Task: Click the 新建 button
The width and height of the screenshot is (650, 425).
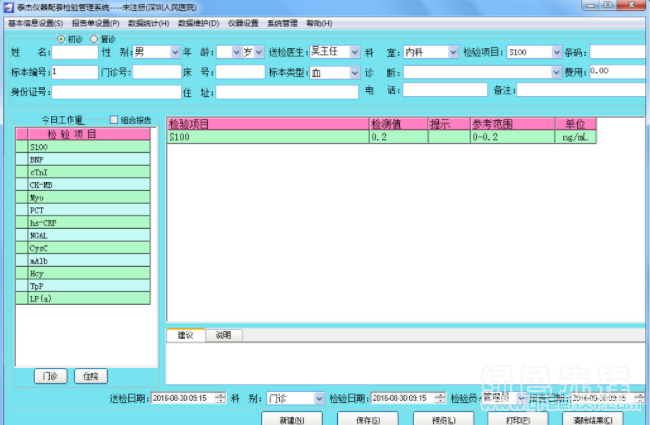Action: [292, 419]
